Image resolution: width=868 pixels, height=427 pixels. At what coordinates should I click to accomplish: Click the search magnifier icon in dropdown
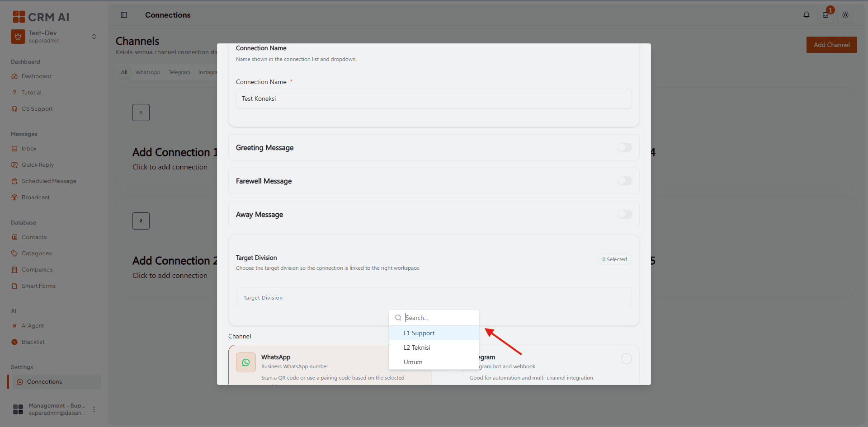(x=398, y=318)
